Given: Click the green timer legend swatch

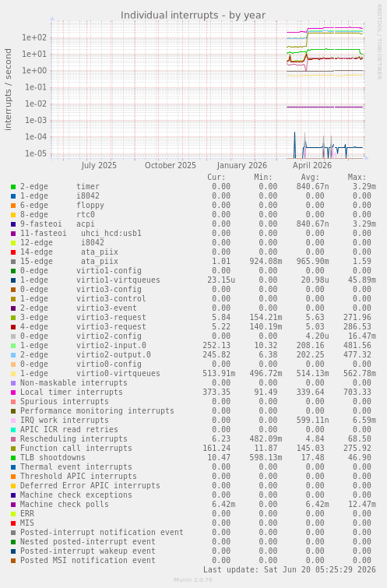Looking at the screenshot, I should [x=13, y=187].
